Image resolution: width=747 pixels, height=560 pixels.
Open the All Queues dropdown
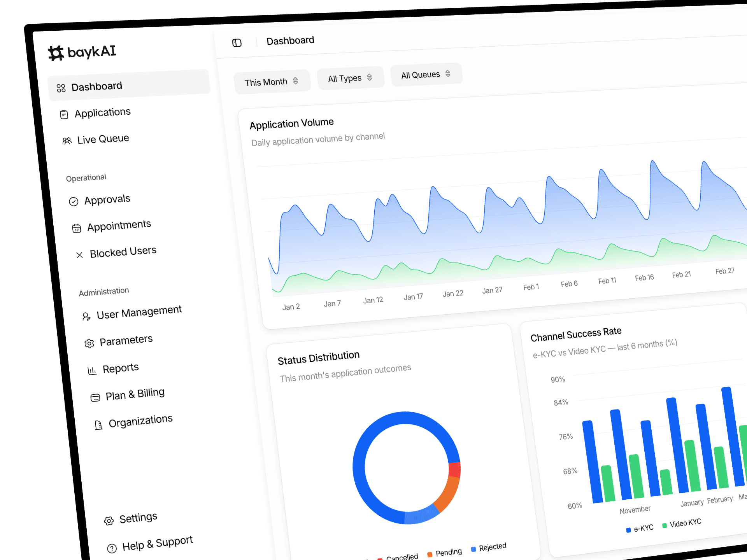(426, 74)
